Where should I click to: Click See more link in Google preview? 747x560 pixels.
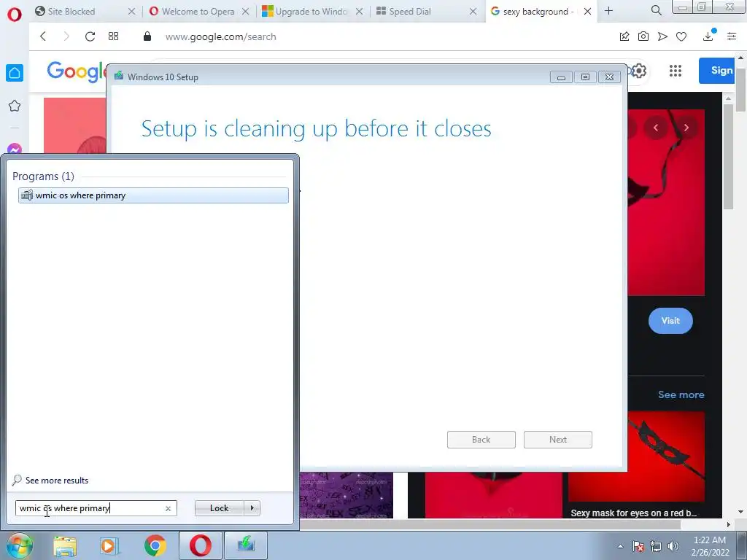681,394
